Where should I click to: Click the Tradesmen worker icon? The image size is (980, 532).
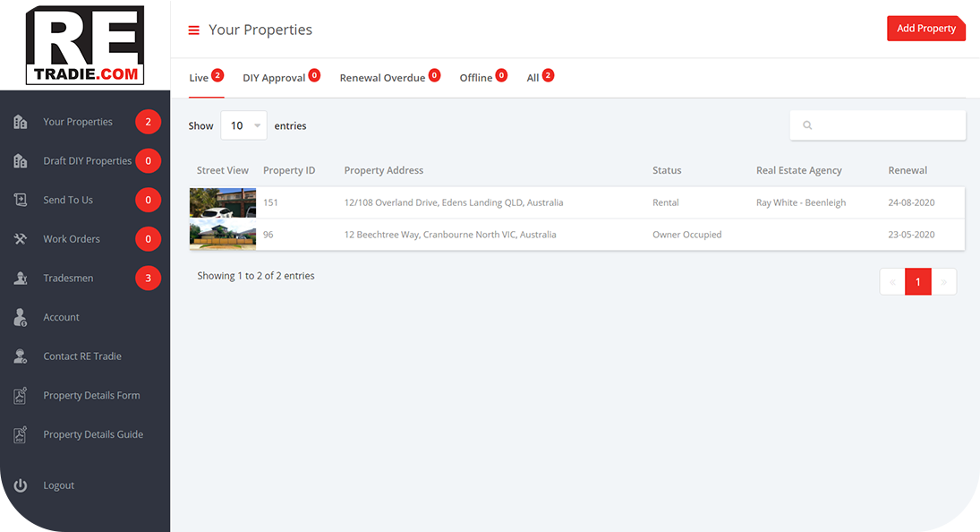(21, 279)
